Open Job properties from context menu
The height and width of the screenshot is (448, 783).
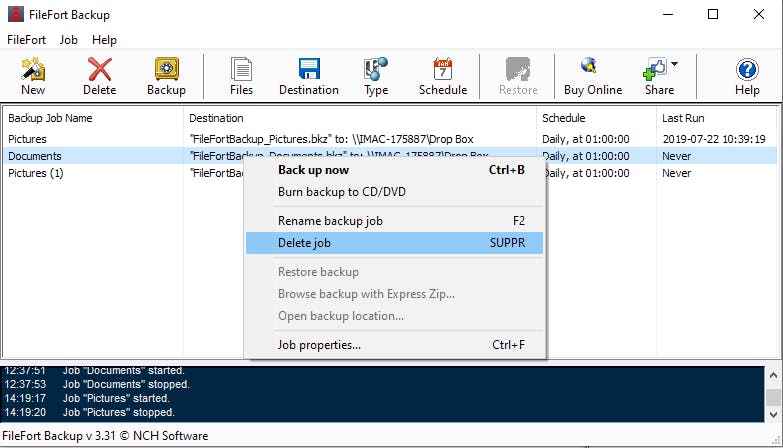394,345
